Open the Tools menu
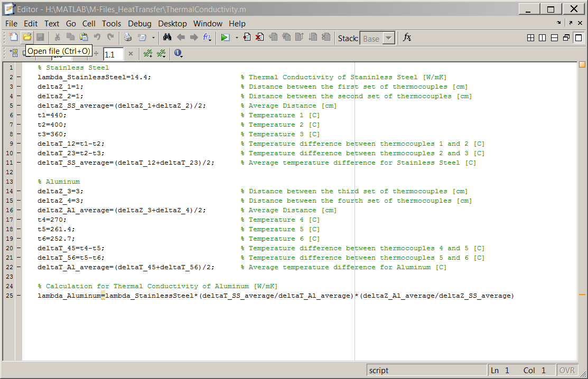 coord(111,24)
